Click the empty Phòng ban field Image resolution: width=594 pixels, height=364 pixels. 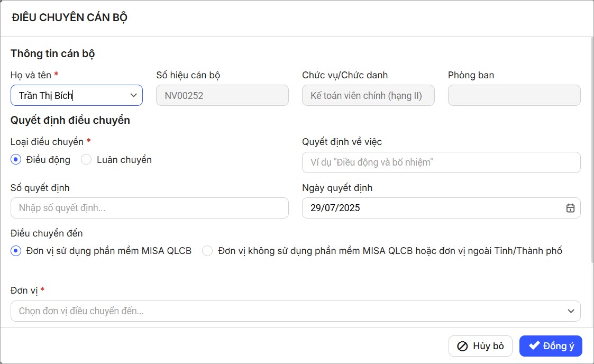pos(514,96)
